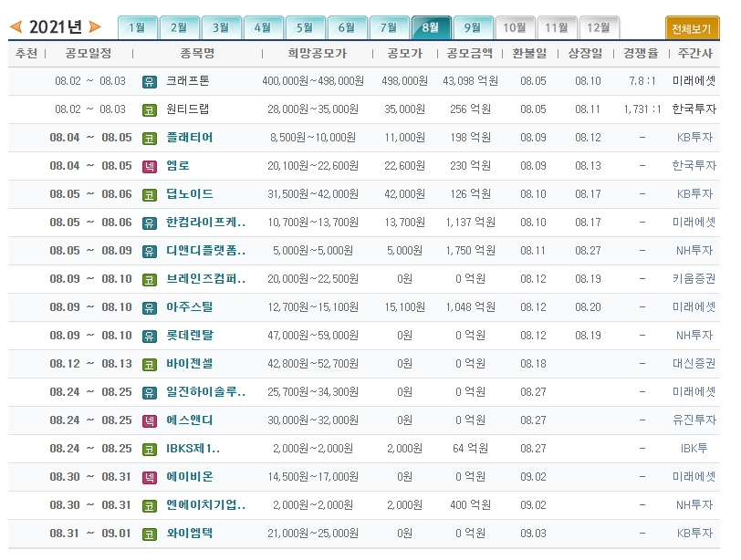This screenshot has width=741, height=560.
Task: Click market badge icon beside IBKS제1..
Action: 150,450
